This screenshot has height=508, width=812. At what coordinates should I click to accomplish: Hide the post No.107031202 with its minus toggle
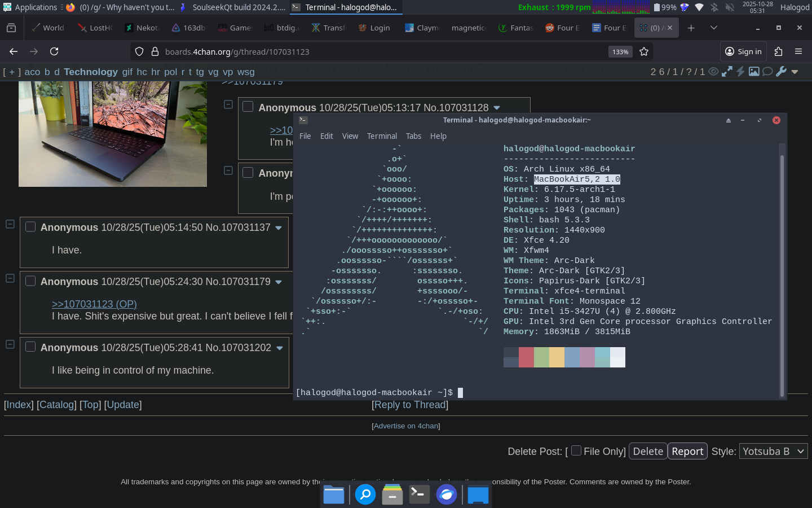(10, 344)
